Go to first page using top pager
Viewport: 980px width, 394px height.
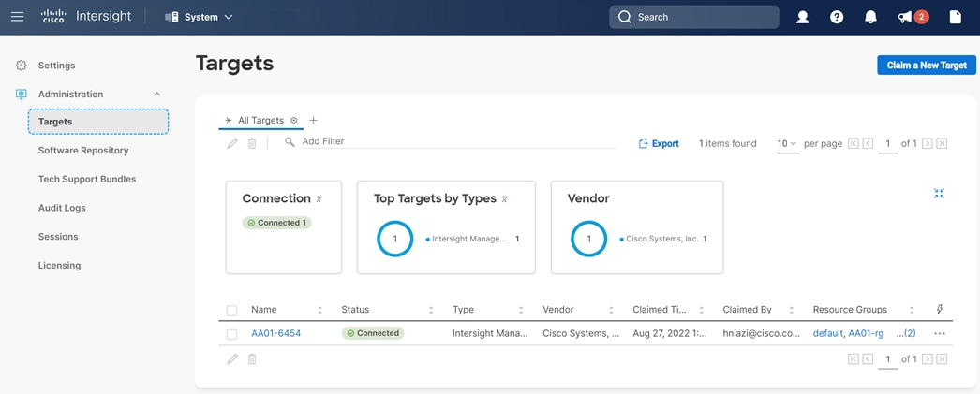[x=854, y=143]
